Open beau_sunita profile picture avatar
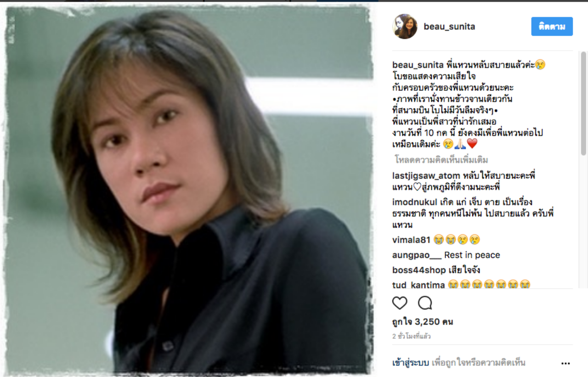 point(405,27)
